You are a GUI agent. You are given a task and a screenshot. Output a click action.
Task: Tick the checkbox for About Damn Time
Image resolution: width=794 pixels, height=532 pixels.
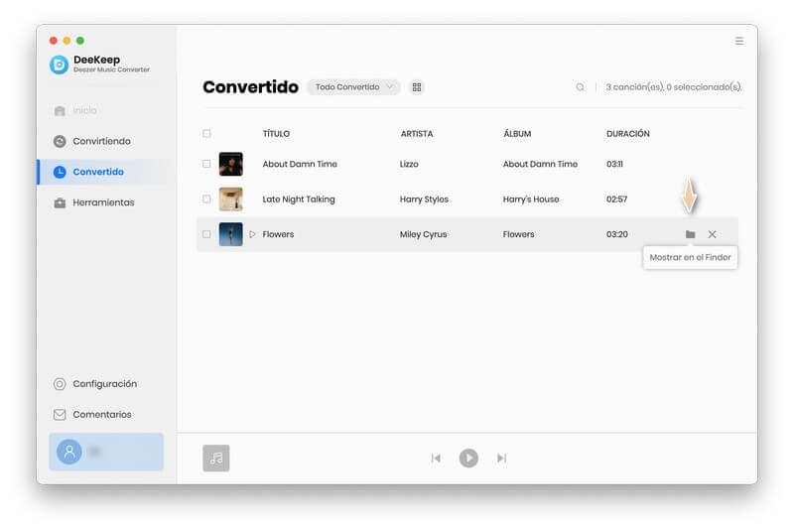click(x=206, y=164)
